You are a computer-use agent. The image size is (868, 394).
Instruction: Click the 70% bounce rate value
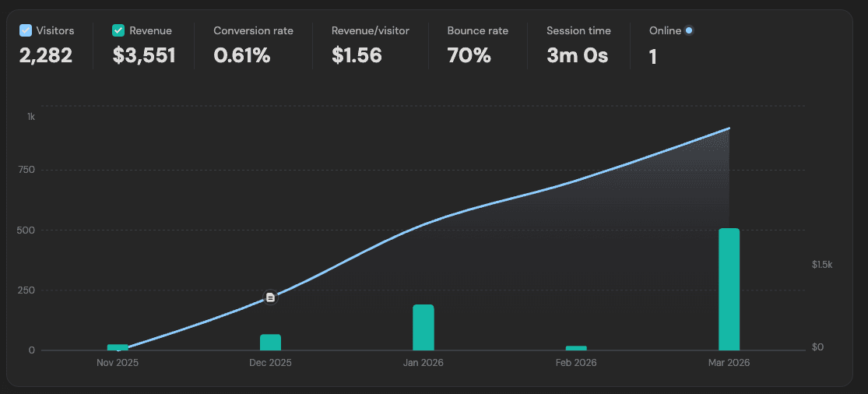pos(469,55)
